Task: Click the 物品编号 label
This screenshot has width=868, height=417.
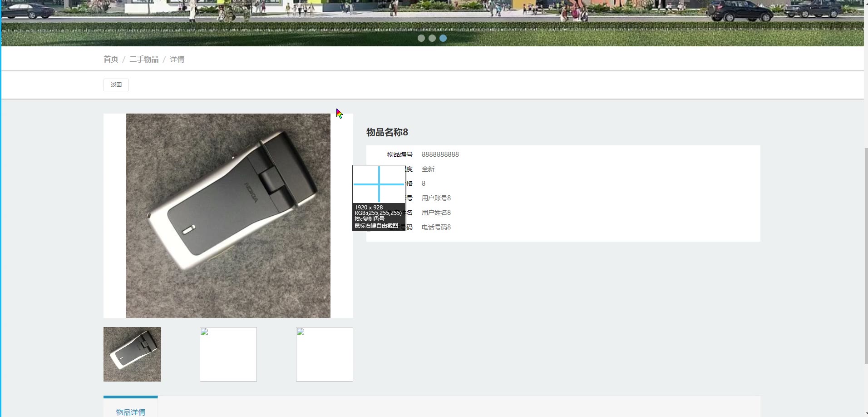Action: click(x=400, y=154)
